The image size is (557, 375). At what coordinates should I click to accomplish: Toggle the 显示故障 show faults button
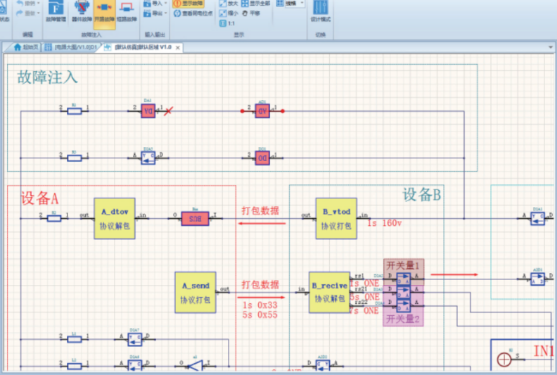tap(188, 4)
